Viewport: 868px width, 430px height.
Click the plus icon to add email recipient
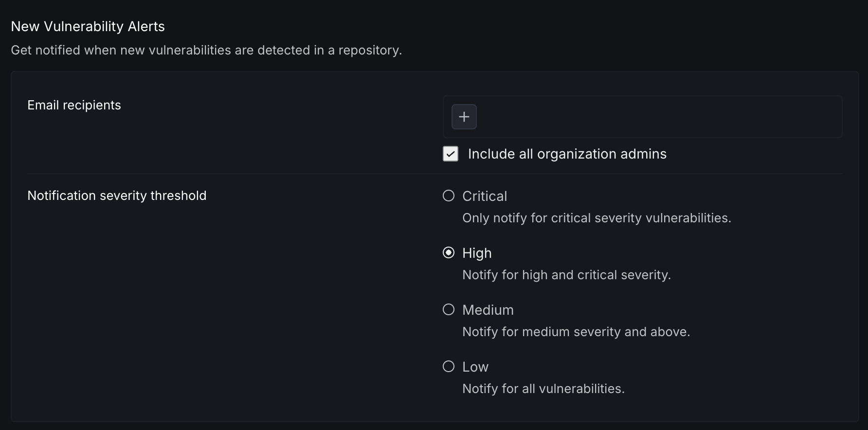tap(464, 117)
